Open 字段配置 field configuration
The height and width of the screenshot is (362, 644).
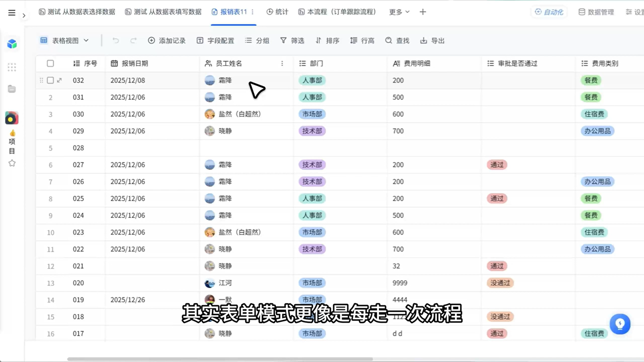(x=215, y=40)
